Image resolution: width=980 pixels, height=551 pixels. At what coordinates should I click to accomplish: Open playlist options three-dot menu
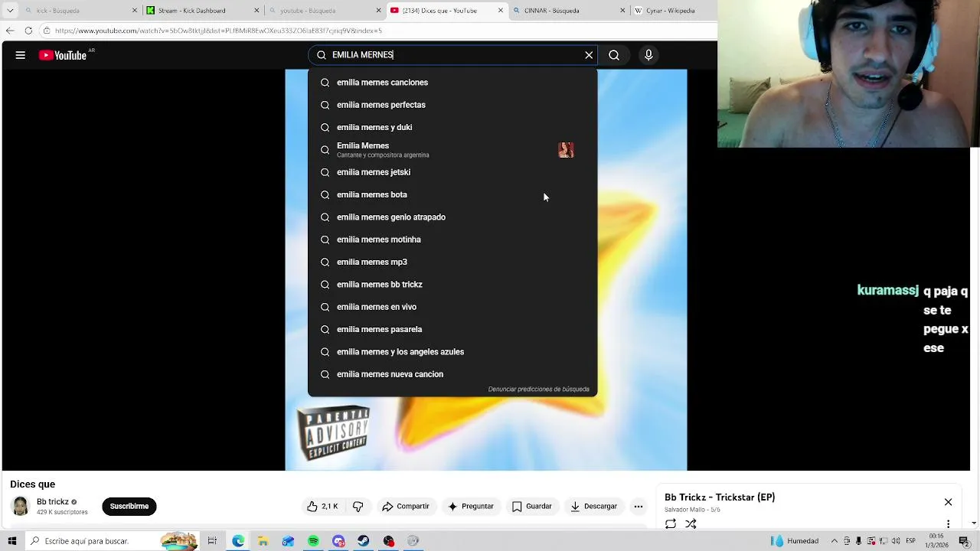tap(948, 524)
